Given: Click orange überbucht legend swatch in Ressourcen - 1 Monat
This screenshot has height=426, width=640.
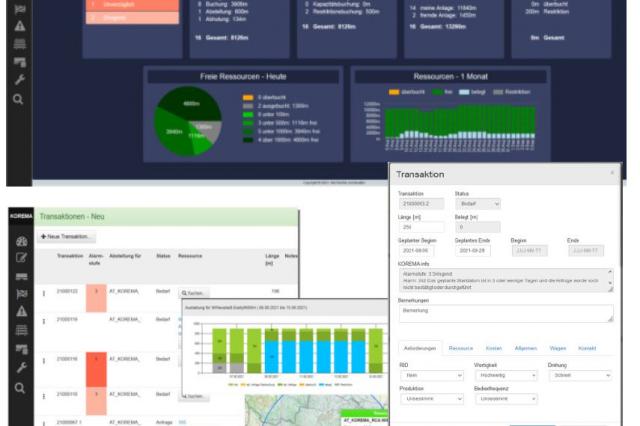Looking at the screenshot, I should coord(394,92).
